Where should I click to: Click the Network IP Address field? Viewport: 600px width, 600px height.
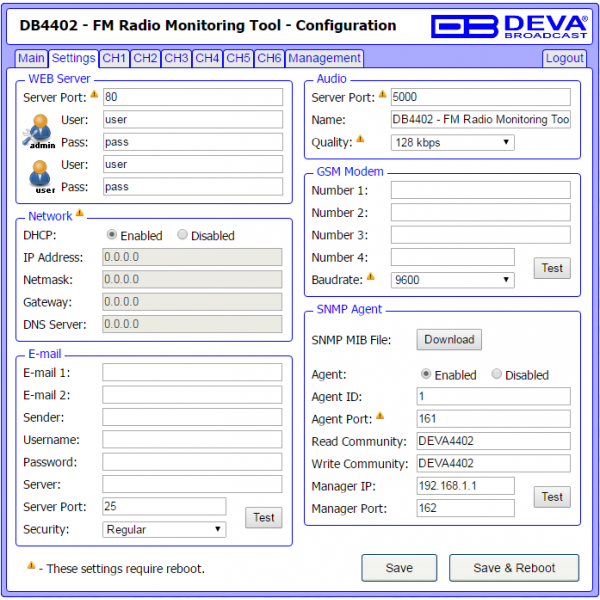[192, 257]
